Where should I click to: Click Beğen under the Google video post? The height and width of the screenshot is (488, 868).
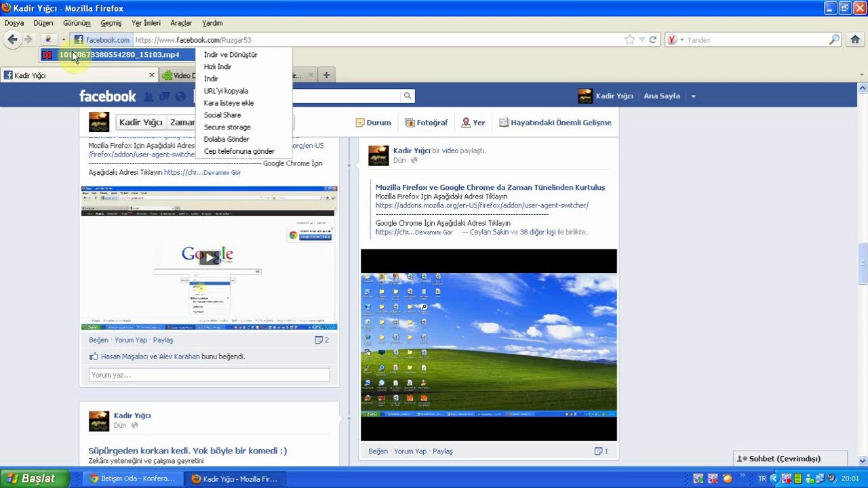pos(98,340)
